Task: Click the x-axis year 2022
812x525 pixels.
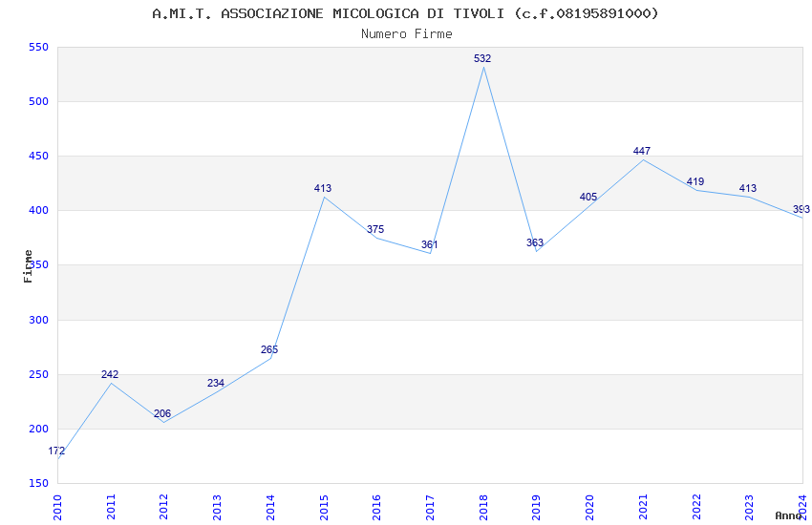Action: click(696, 508)
